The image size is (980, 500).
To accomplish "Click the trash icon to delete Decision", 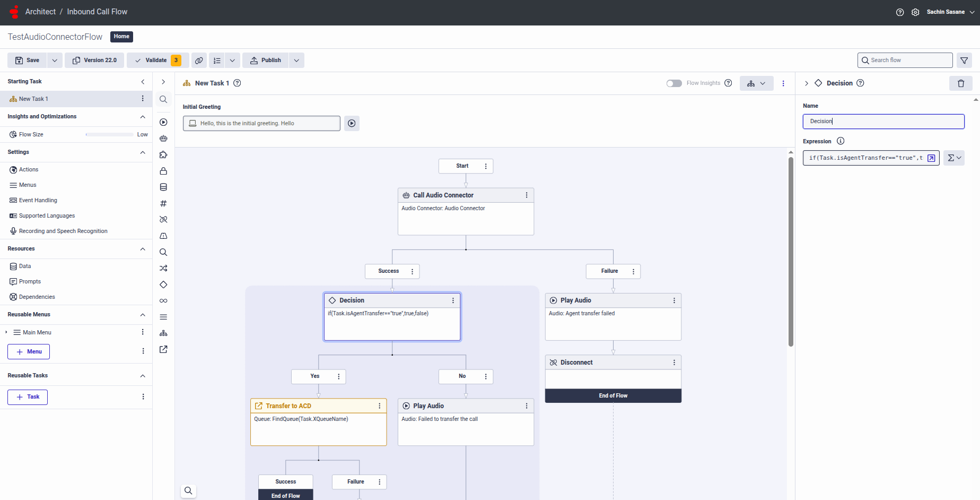I will pyautogui.click(x=960, y=83).
